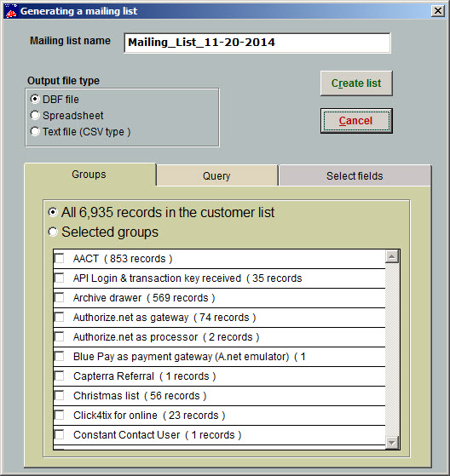Image resolution: width=450 pixels, height=476 pixels.
Task: Close the Generating a mailing list dialog
Action: point(438,11)
